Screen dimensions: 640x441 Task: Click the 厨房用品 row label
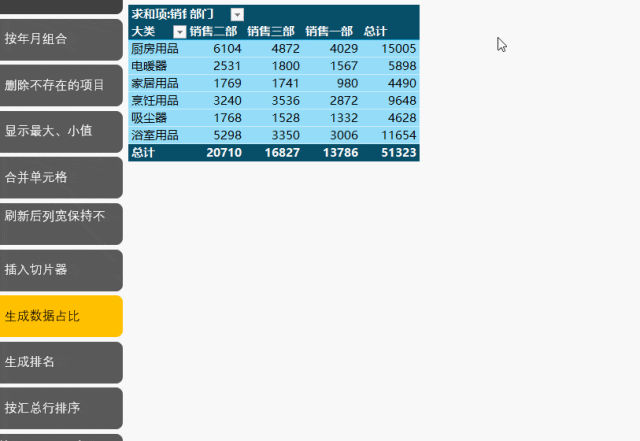click(x=155, y=49)
